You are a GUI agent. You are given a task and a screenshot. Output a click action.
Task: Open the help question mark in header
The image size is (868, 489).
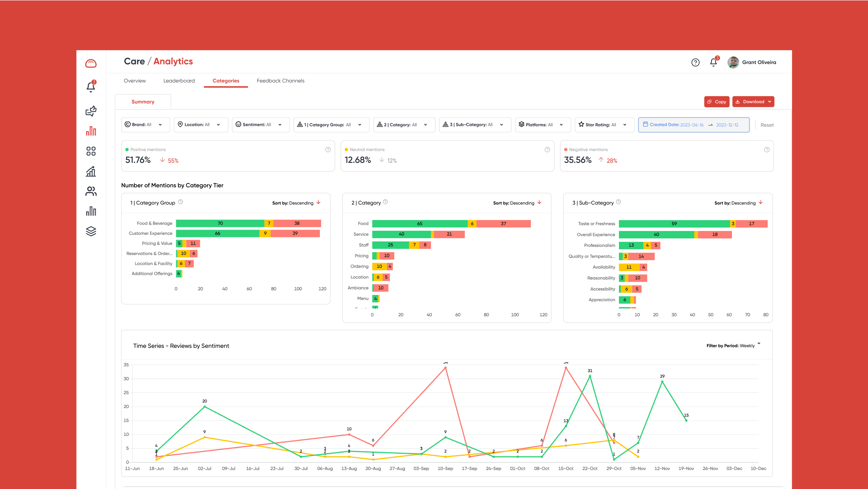695,62
